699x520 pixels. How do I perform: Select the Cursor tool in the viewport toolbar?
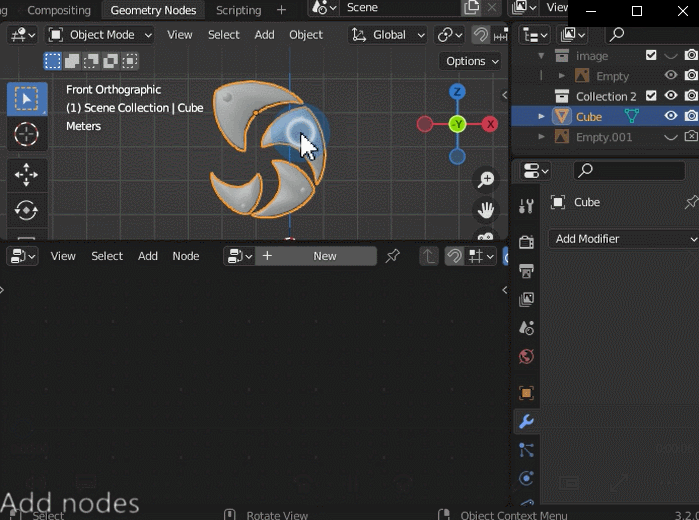[x=26, y=134]
